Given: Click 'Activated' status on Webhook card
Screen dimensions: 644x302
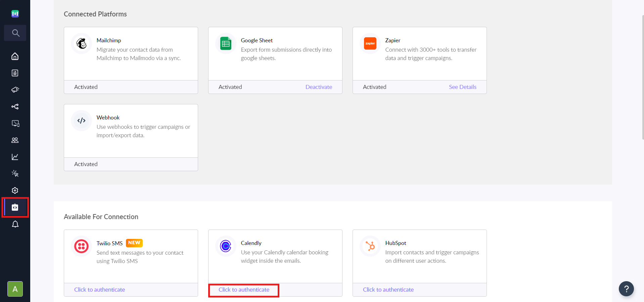Looking at the screenshot, I should click(x=86, y=164).
